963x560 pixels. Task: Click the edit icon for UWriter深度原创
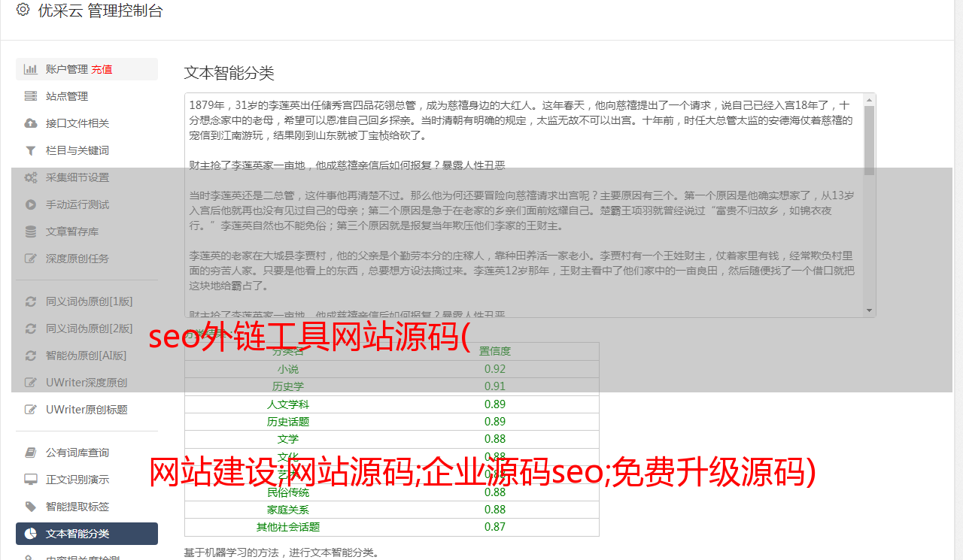31,383
